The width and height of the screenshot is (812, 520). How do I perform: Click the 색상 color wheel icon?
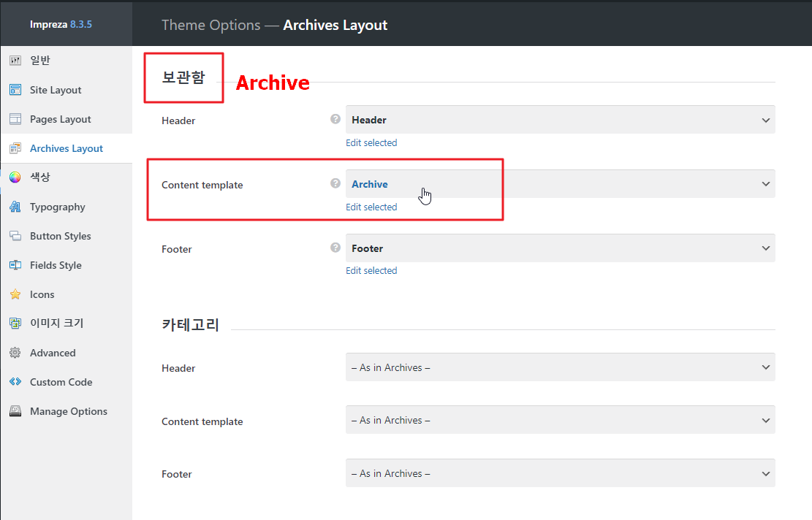tap(15, 177)
